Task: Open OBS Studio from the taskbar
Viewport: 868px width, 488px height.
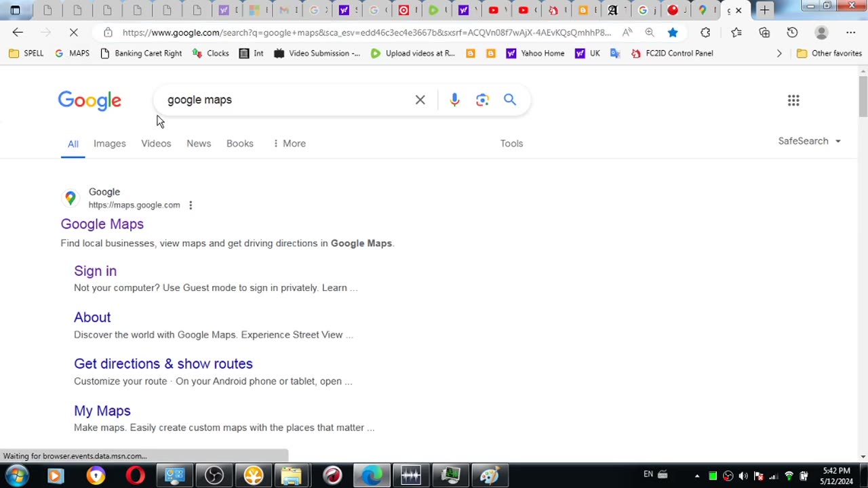Action: (x=214, y=476)
